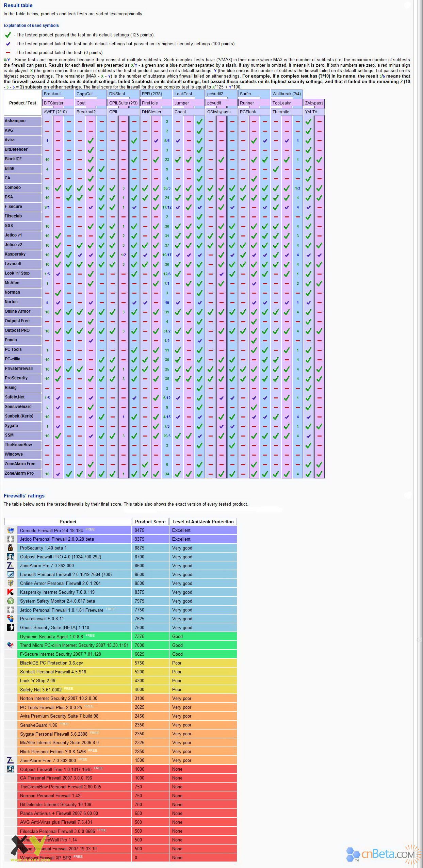This screenshot has width=423, height=868.
Task: Select the TooLeaky test header
Action: coord(287,103)
